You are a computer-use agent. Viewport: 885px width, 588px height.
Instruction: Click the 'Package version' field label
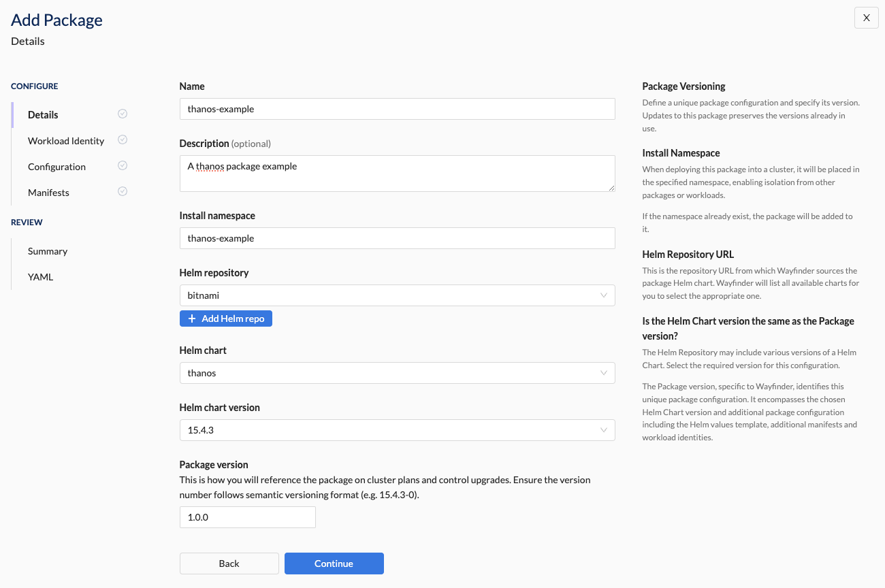(214, 465)
